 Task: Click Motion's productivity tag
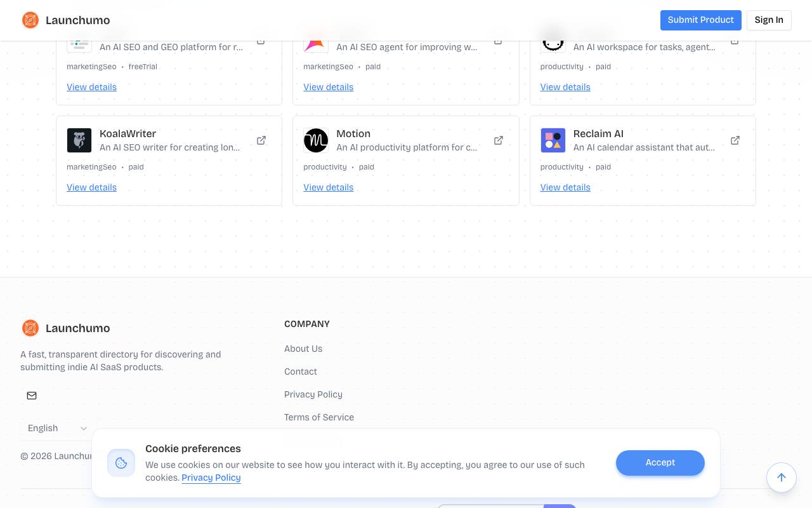click(325, 167)
